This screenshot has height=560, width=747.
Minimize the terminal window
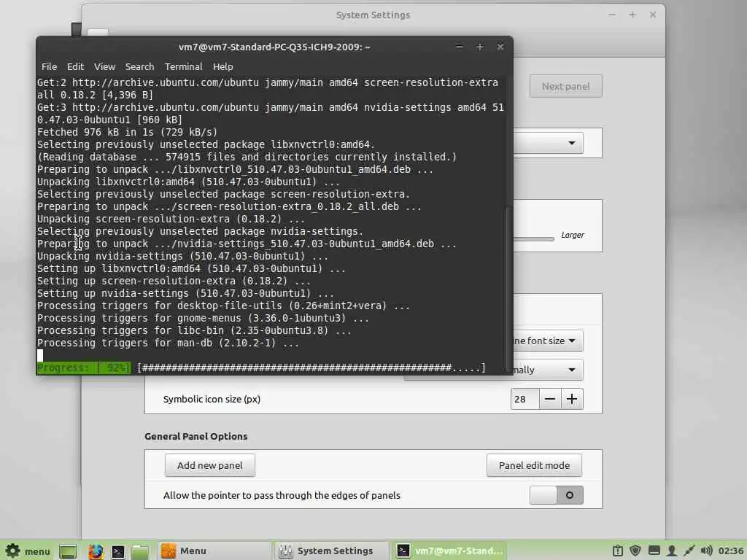460,47
